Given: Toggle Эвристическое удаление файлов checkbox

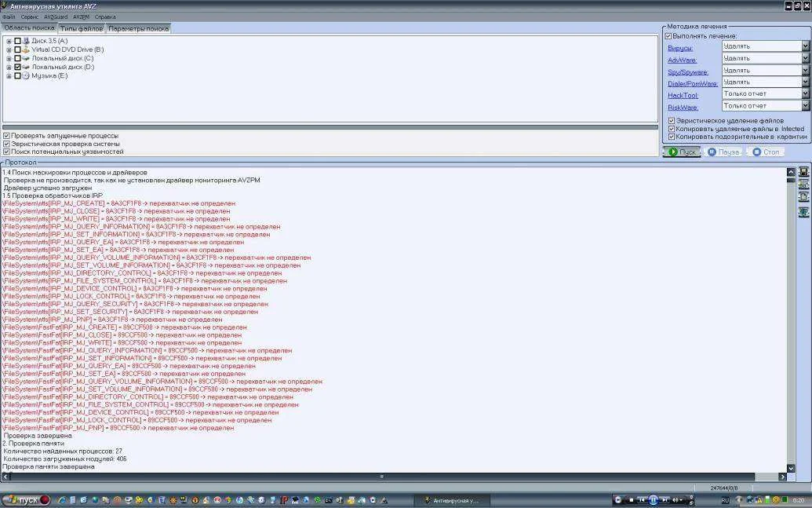Looking at the screenshot, I should [x=672, y=121].
